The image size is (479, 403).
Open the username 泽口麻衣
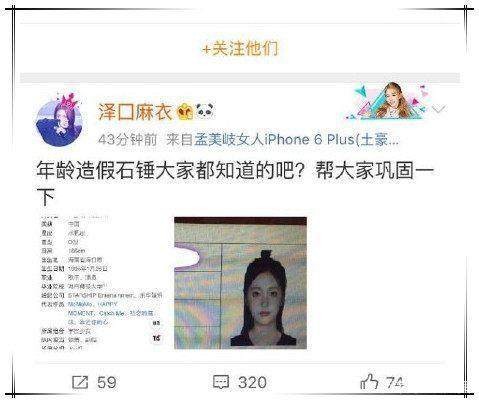pos(135,112)
